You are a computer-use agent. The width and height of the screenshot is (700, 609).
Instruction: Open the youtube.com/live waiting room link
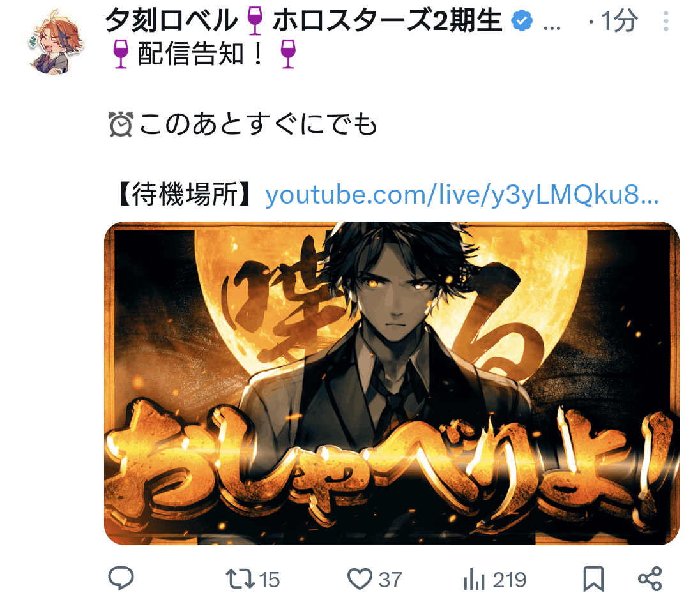tap(462, 195)
